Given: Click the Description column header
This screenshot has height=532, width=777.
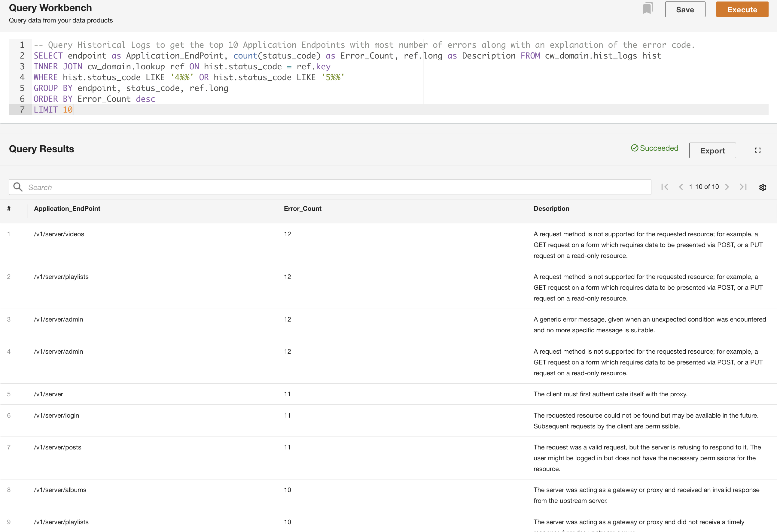Looking at the screenshot, I should pyautogui.click(x=551, y=209).
